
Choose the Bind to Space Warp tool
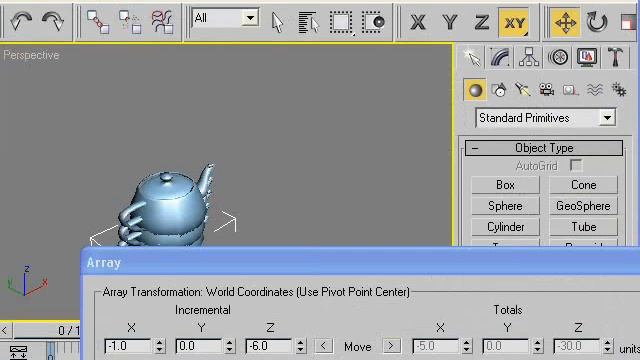[162, 22]
